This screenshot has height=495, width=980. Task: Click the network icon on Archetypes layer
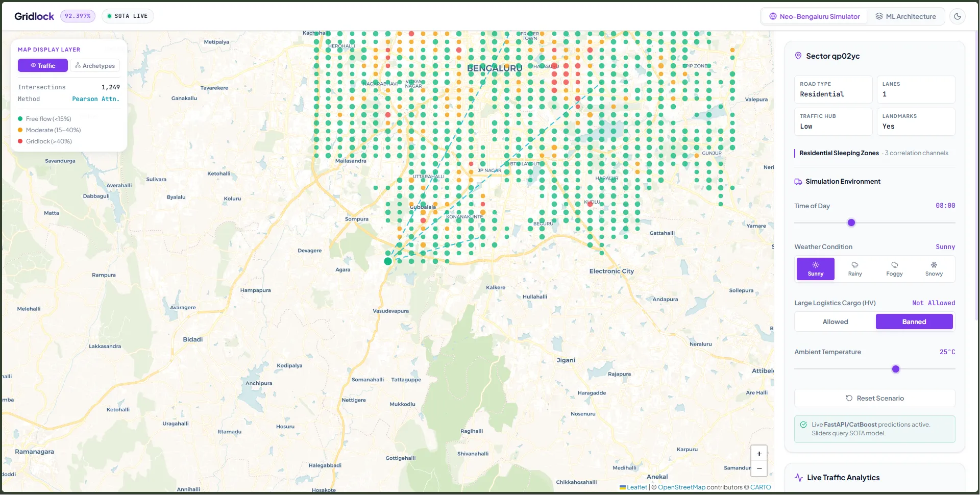pyautogui.click(x=78, y=65)
